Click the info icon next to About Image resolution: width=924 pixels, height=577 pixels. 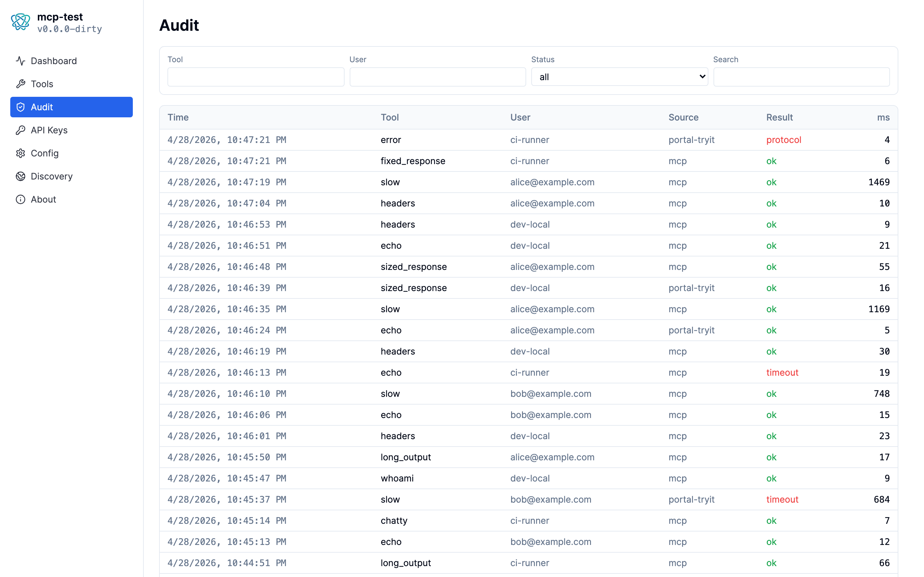coord(21,199)
